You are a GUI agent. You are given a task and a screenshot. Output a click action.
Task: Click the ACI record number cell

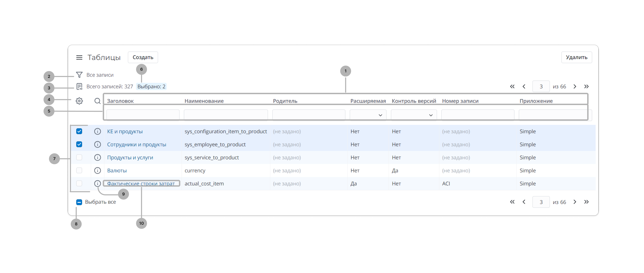point(446,183)
